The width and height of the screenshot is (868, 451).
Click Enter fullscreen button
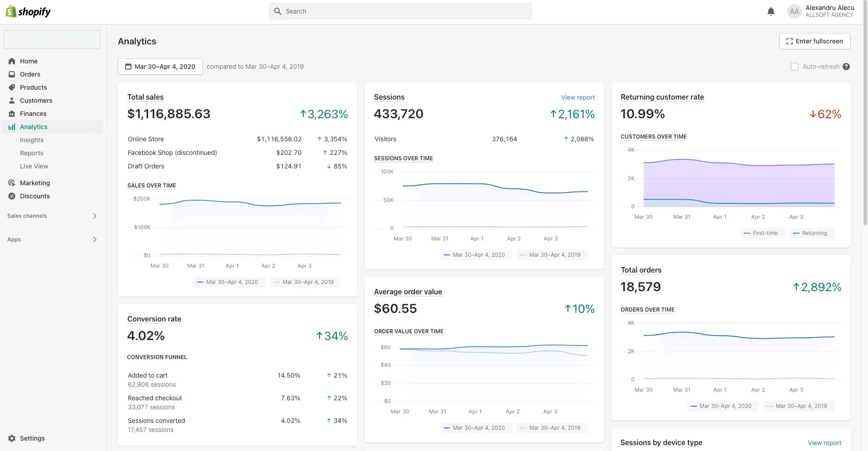point(815,41)
